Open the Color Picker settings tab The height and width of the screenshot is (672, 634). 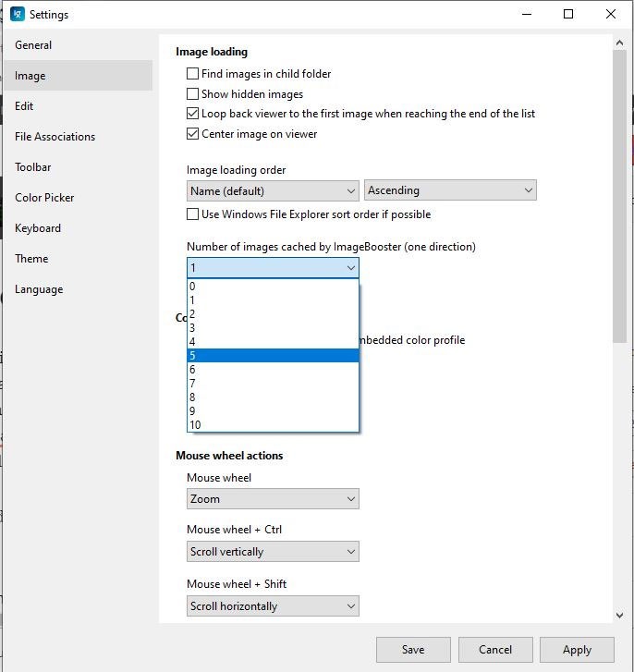pyautogui.click(x=44, y=198)
